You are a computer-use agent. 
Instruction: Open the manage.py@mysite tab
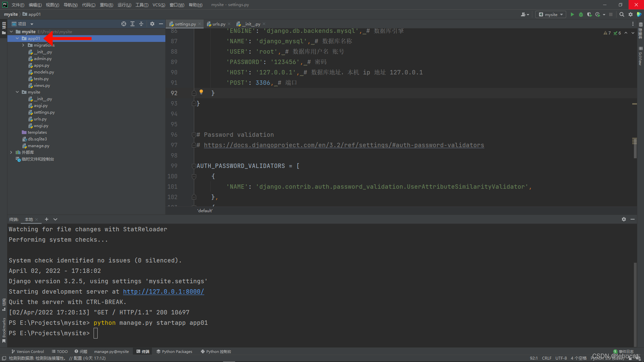click(111, 351)
